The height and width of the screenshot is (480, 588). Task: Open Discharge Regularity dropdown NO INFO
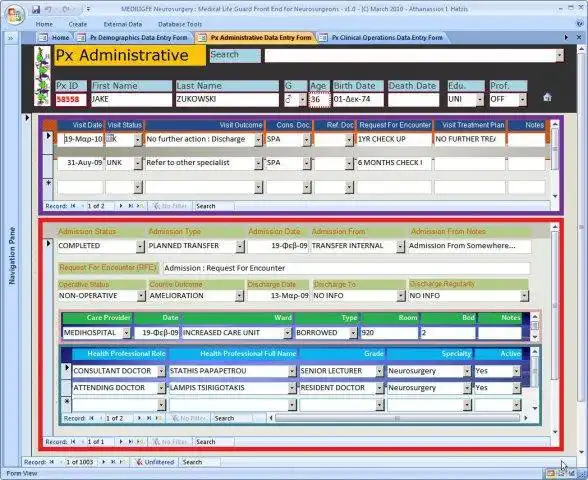(524, 296)
